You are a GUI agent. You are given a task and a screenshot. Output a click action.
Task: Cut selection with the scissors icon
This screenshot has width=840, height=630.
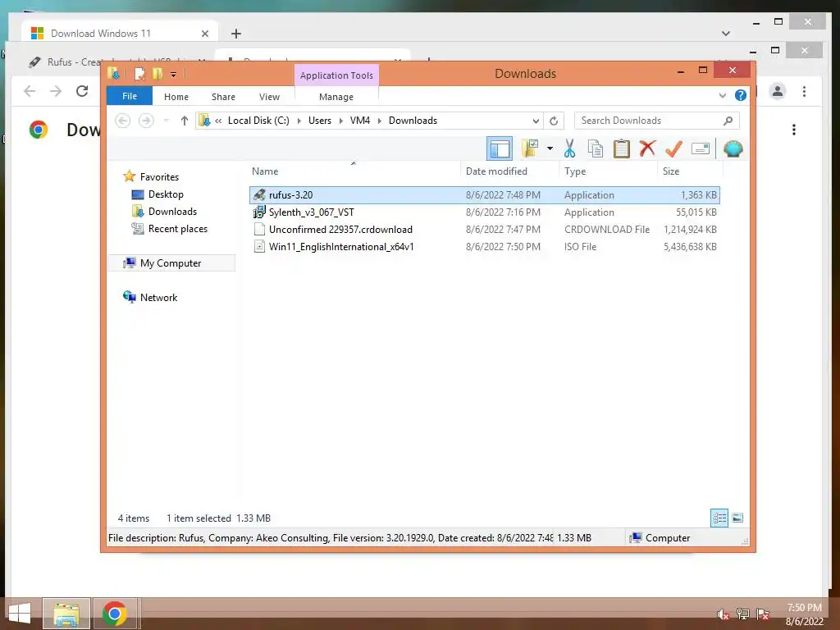point(569,148)
